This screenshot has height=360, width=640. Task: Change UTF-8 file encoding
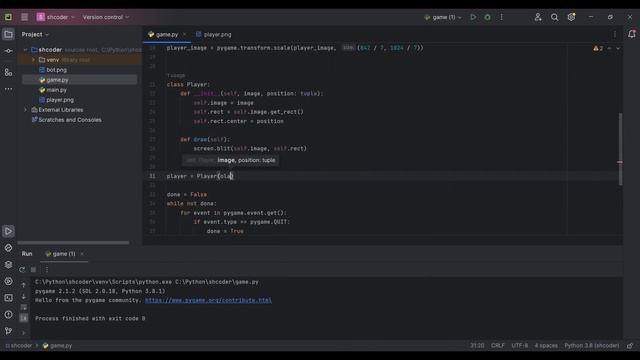[x=519, y=346]
